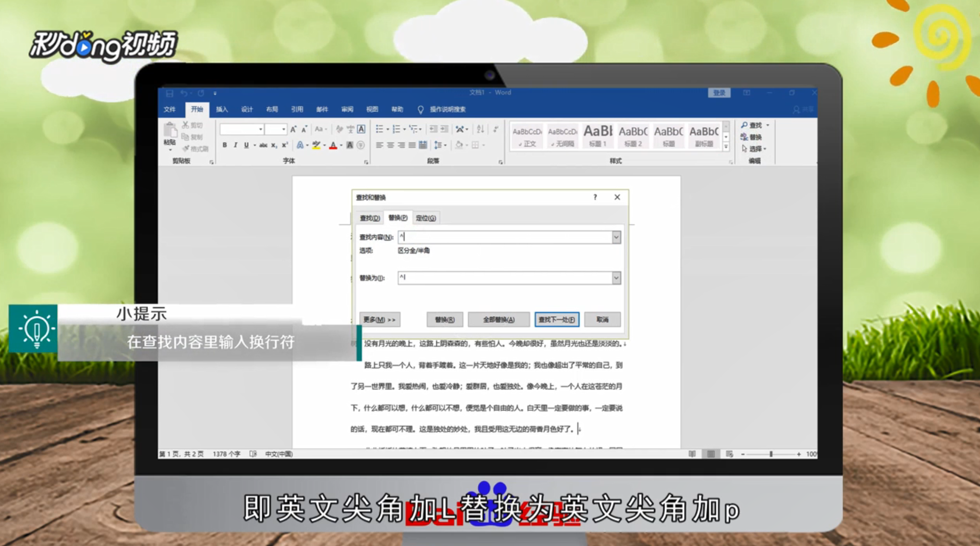
Task: Switch to the Find (查找) tab in dialog
Action: click(370, 218)
